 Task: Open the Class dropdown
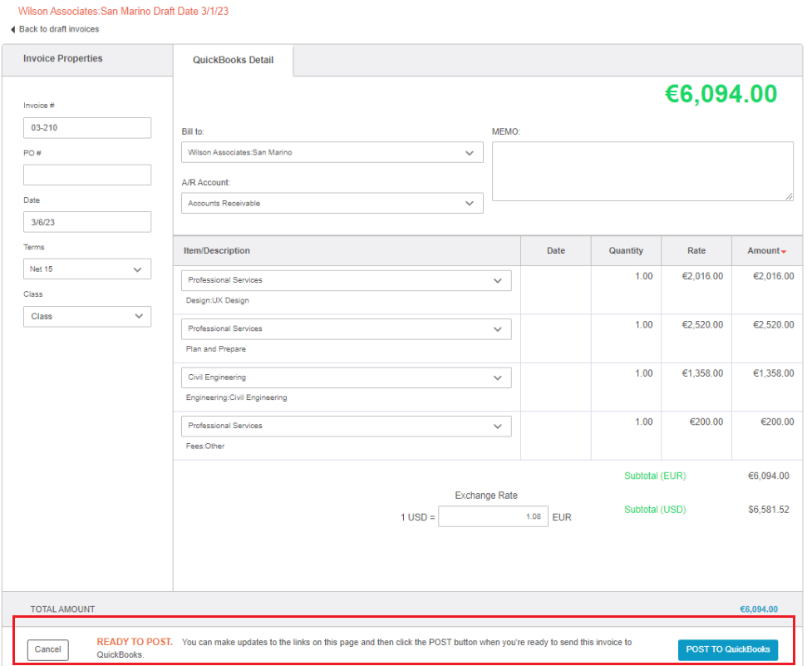(87, 317)
